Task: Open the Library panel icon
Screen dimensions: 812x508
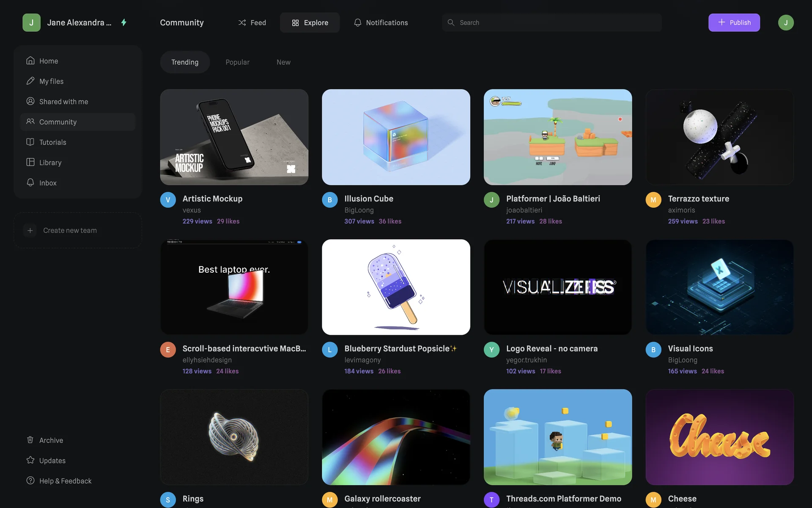Action: click(30, 162)
